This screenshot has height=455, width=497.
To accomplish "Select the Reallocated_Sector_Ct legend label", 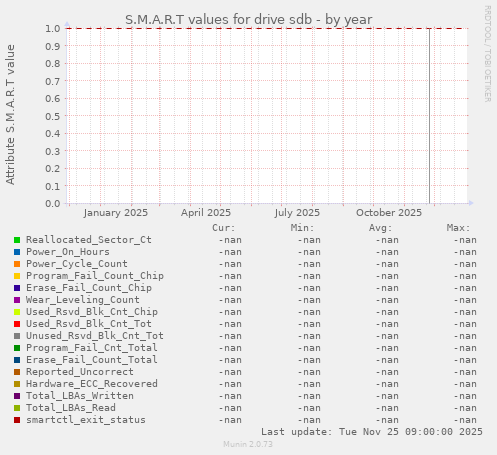I will [89, 240].
